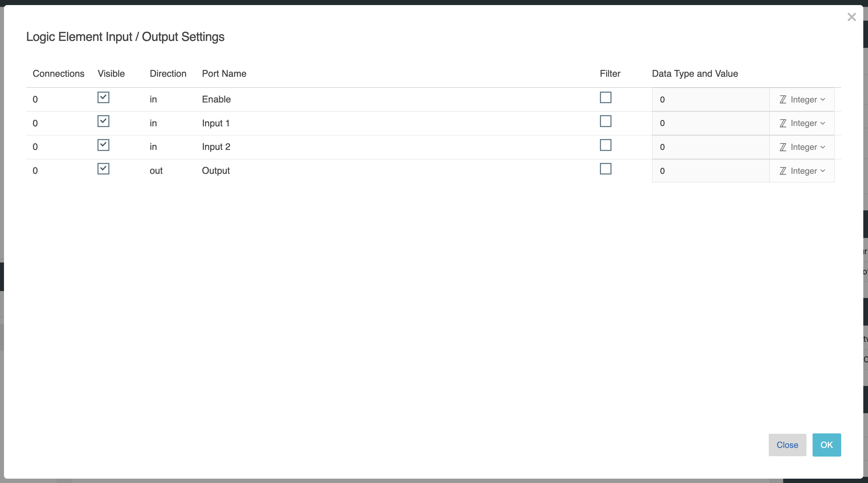This screenshot has height=483, width=868.
Task: Enable Filter for the Input 1 port
Action: (605, 121)
